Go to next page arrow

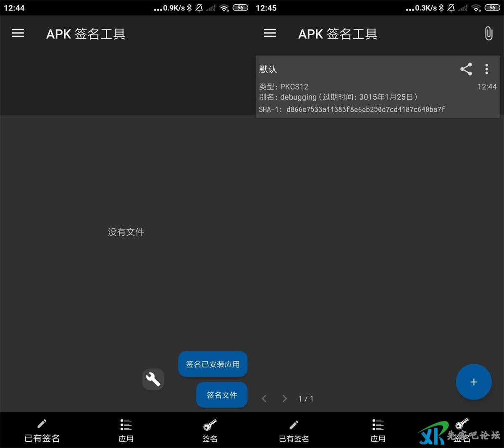click(x=284, y=398)
